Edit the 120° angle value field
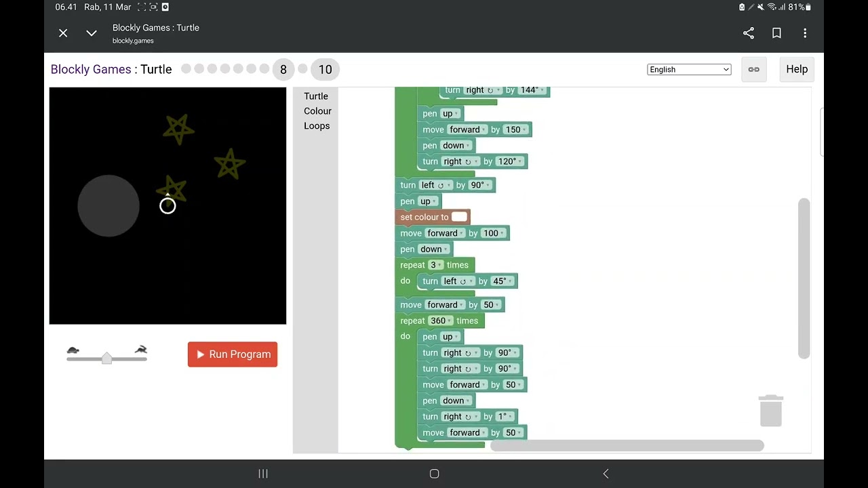Image resolution: width=868 pixels, height=488 pixels. [x=509, y=161]
